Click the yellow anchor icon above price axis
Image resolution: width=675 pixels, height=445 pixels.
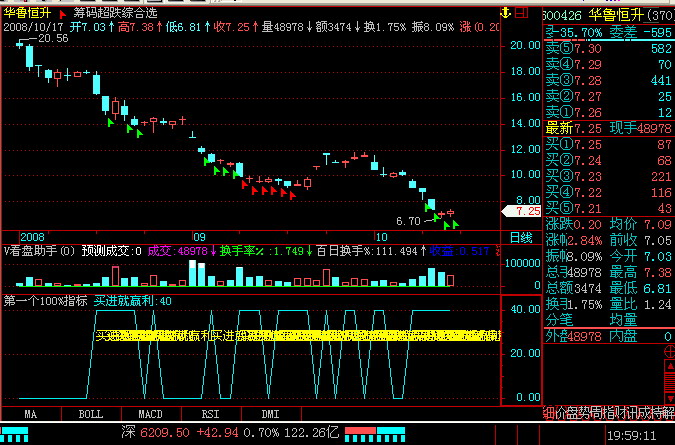pos(506,13)
